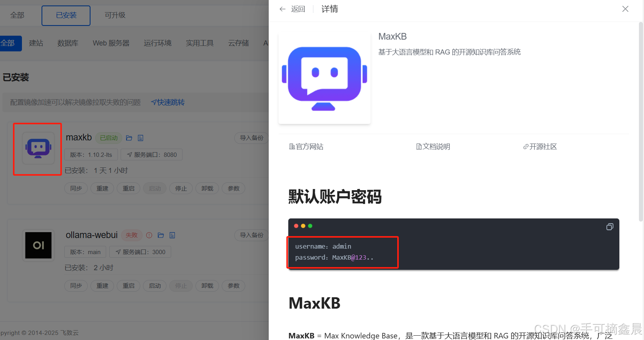This screenshot has width=644, height=340.
Task: Copy the default credentials code block
Action: click(x=610, y=227)
